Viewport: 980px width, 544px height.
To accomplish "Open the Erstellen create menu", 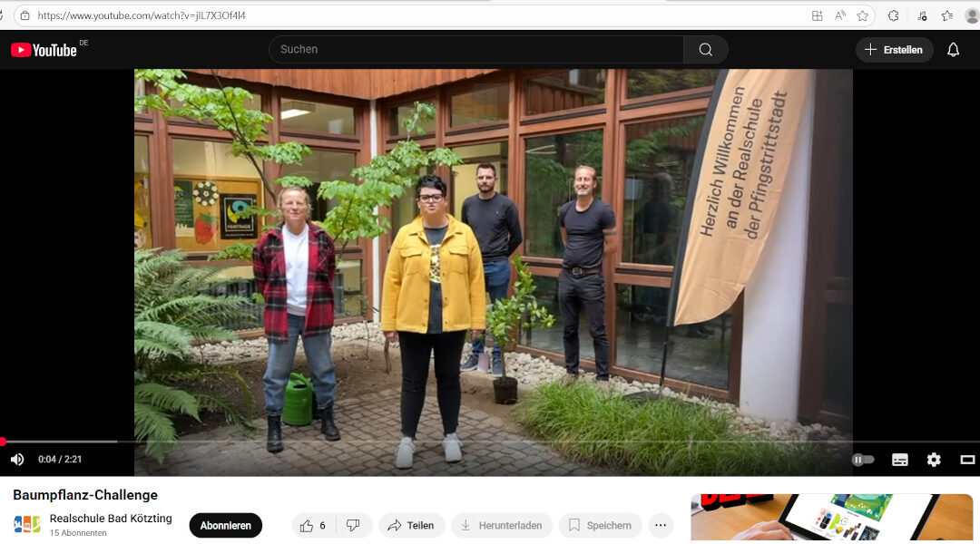I will (894, 50).
